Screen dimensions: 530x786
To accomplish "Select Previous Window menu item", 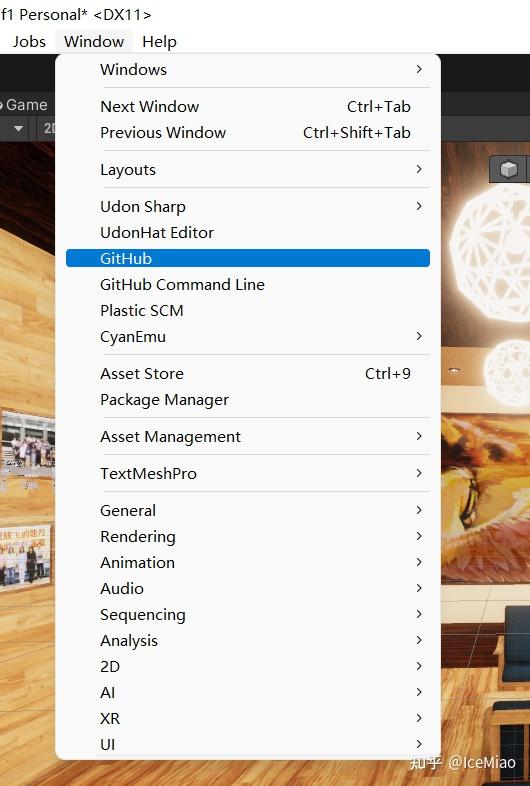I will coord(248,132).
